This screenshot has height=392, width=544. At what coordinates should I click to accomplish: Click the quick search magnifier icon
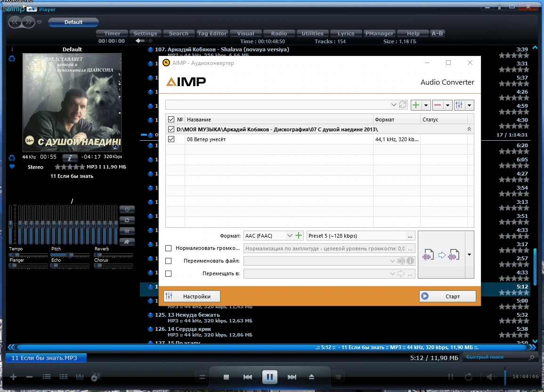[531, 357]
